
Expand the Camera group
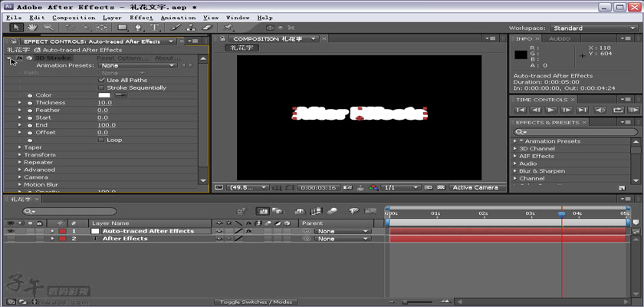tap(19, 177)
